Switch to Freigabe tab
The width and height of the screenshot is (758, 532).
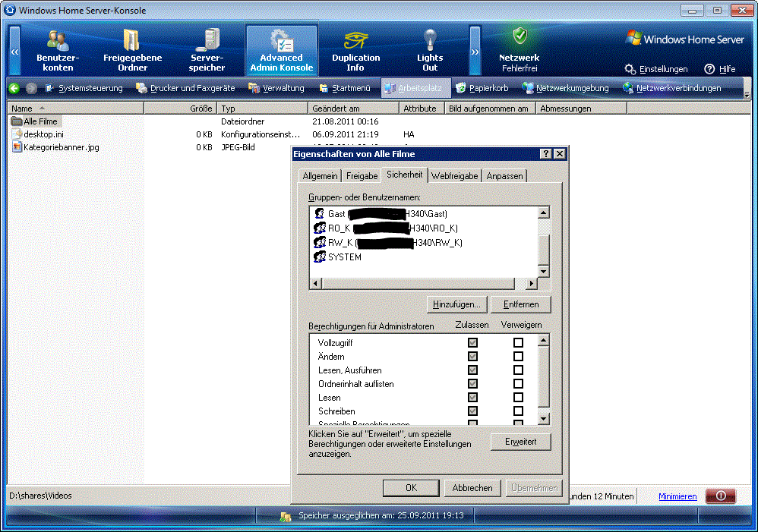point(362,176)
